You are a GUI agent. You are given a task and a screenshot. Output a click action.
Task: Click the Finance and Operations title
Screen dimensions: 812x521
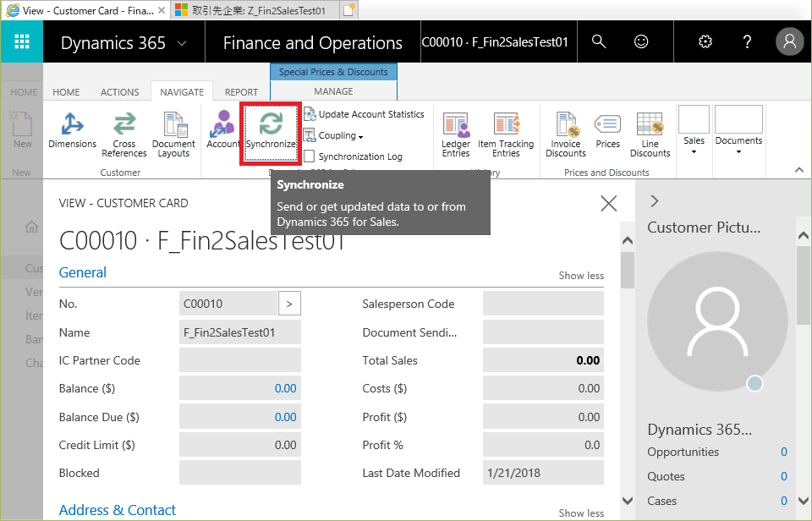click(312, 42)
